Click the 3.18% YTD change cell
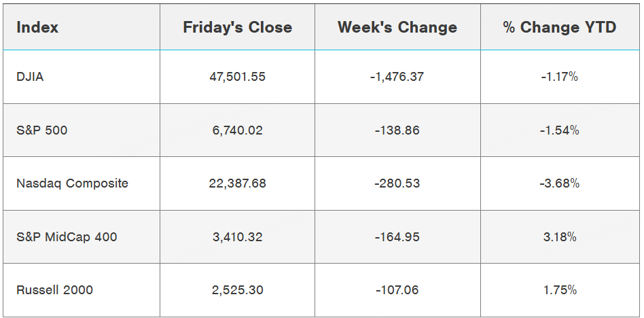This screenshot has height=318, width=644. click(x=560, y=237)
